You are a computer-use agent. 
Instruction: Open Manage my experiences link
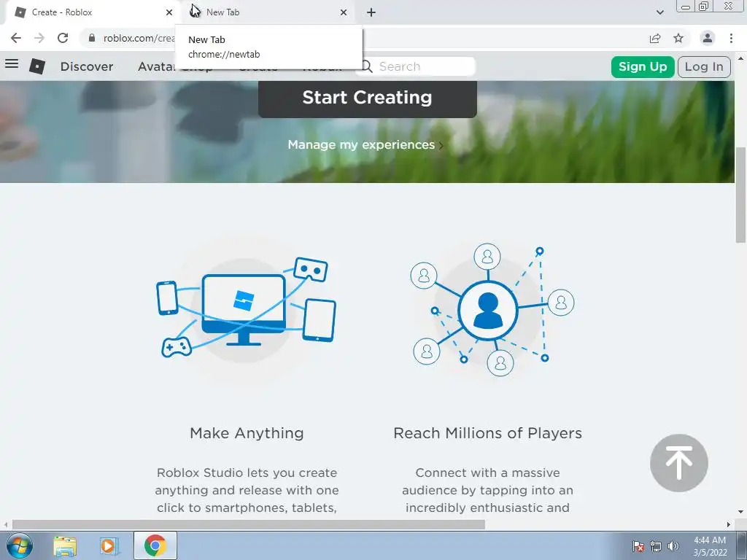(365, 145)
